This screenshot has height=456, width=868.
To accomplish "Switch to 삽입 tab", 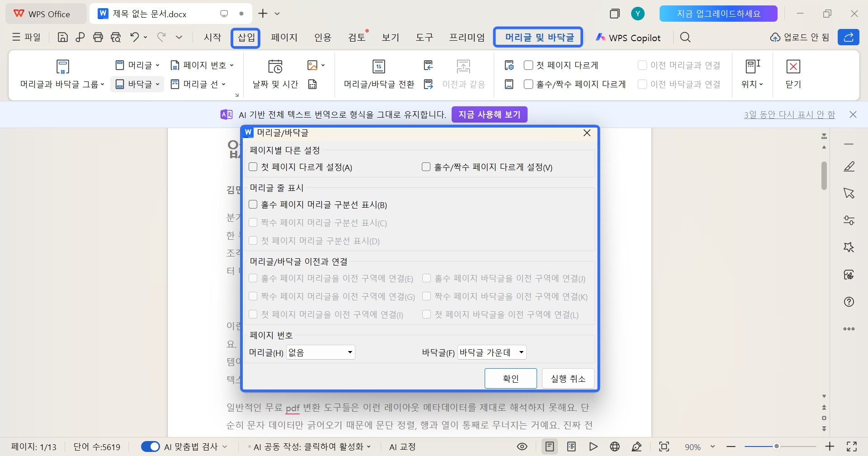I will [x=246, y=37].
